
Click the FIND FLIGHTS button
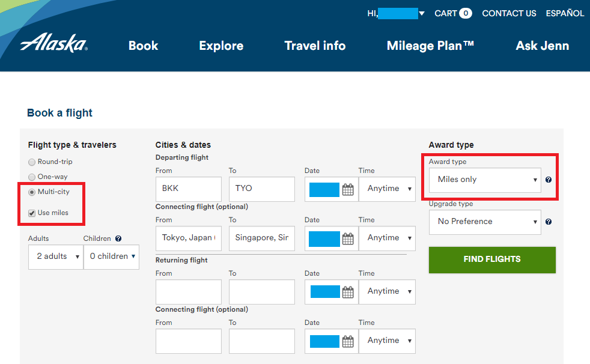(492, 260)
